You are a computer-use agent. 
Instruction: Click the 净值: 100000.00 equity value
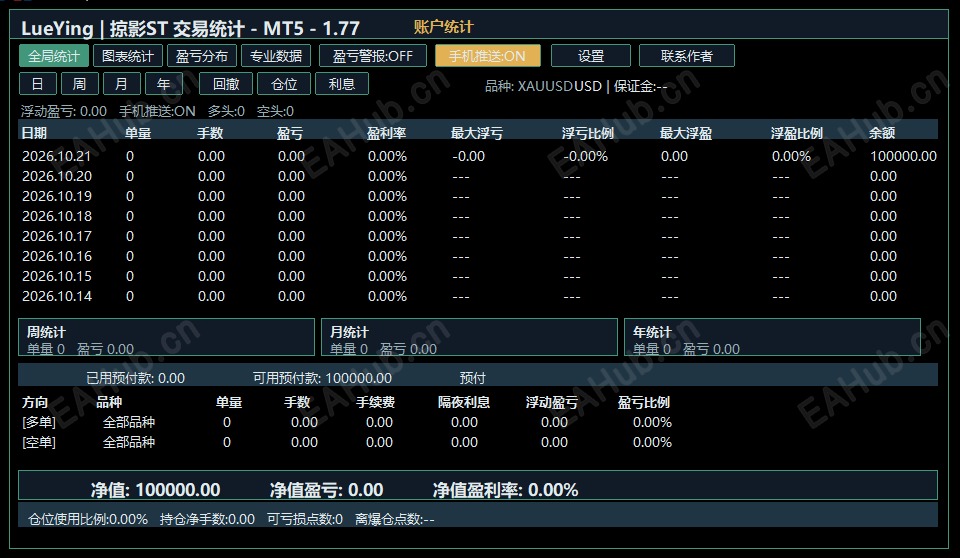(156, 490)
